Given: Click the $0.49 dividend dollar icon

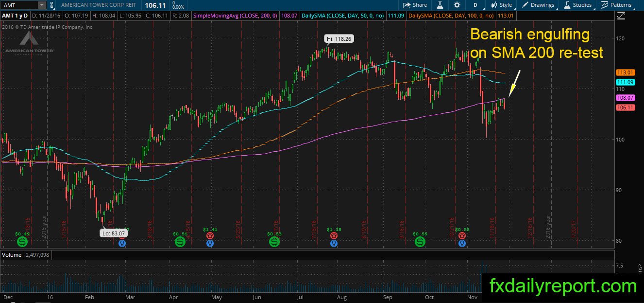Looking at the screenshot, I should coord(22,241).
